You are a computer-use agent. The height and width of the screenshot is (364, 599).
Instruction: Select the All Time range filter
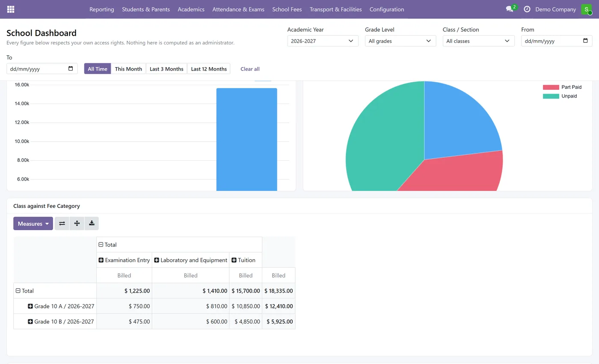pos(98,68)
